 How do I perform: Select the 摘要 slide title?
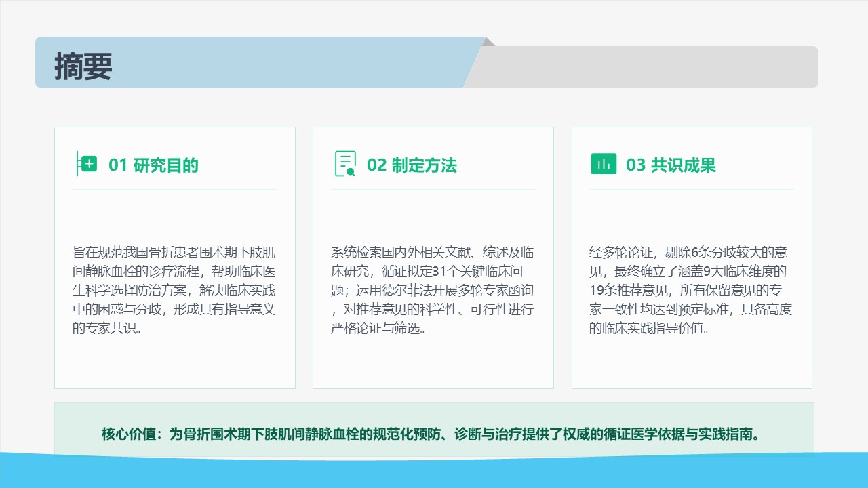[83, 67]
